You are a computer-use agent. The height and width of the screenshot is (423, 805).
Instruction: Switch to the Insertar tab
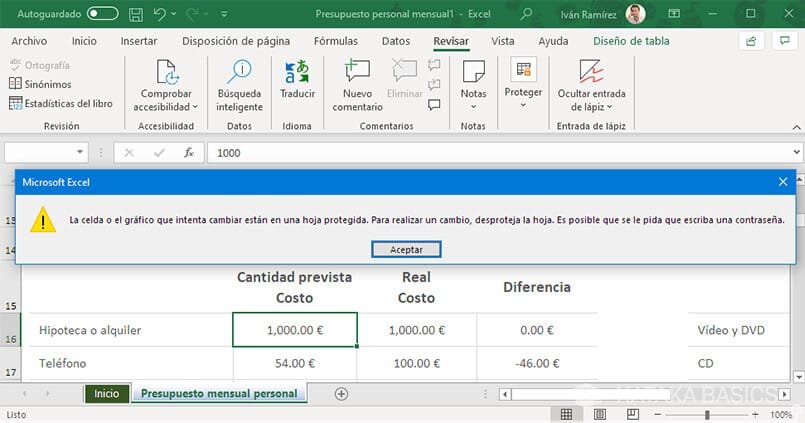coord(139,41)
